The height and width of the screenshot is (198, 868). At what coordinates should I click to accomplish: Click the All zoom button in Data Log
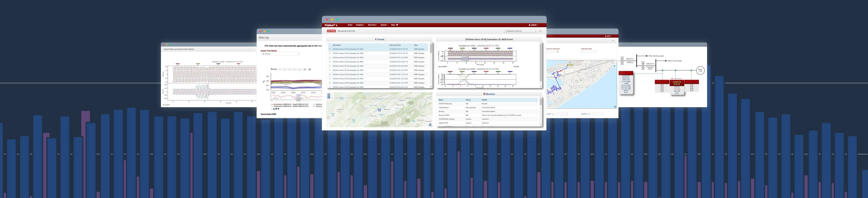(x=309, y=69)
